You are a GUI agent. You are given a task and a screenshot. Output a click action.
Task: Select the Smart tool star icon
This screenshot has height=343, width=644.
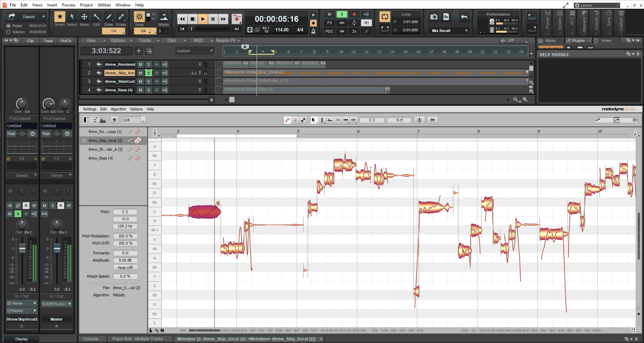coord(60,17)
